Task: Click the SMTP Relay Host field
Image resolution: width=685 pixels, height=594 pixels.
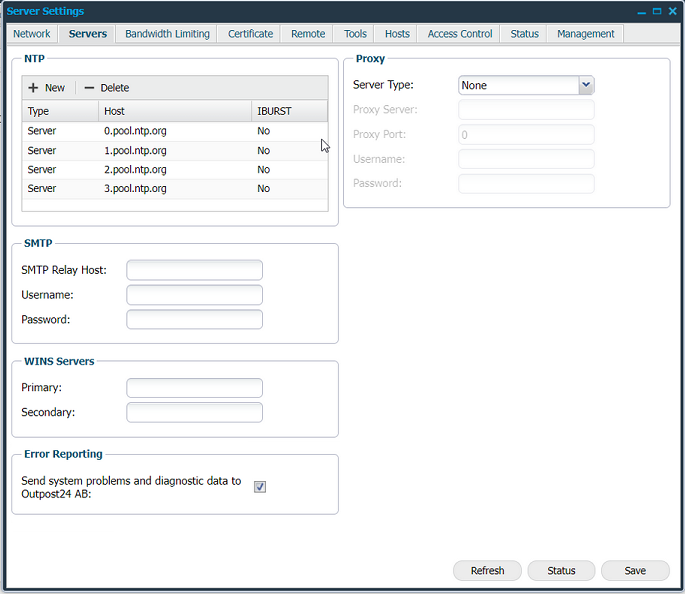Action: tap(194, 270)
